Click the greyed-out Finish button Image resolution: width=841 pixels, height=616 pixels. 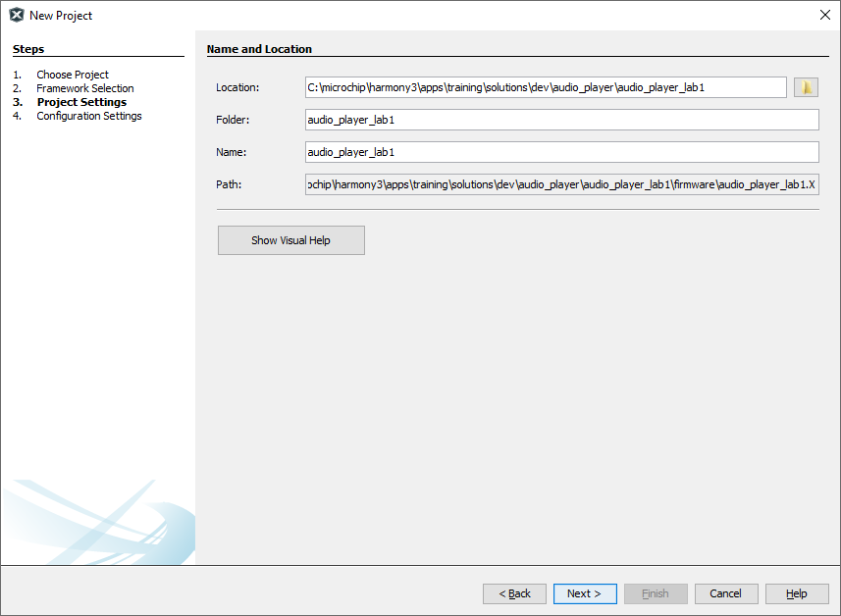tap(656, 593)
